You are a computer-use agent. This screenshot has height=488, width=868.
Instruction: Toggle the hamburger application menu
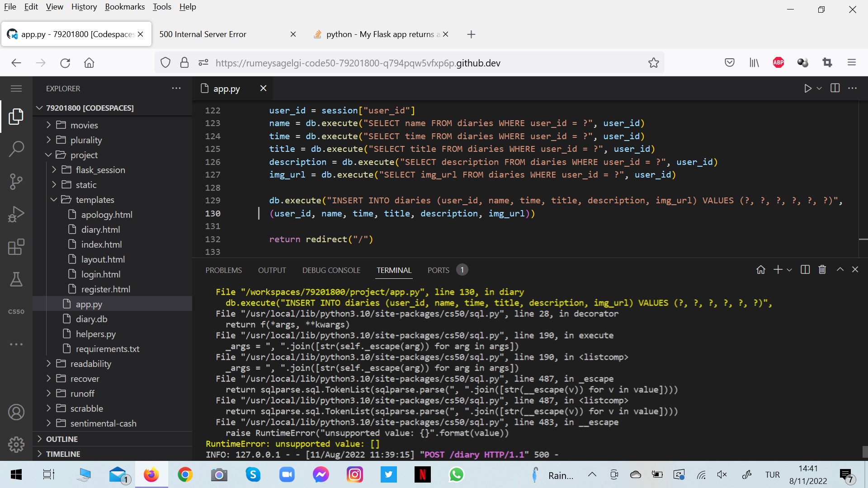coord(16,89)
